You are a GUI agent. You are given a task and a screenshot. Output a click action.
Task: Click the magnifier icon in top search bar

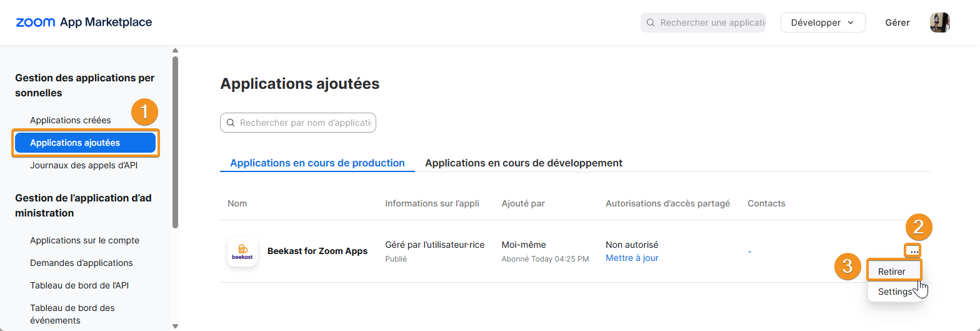(651, 23)
